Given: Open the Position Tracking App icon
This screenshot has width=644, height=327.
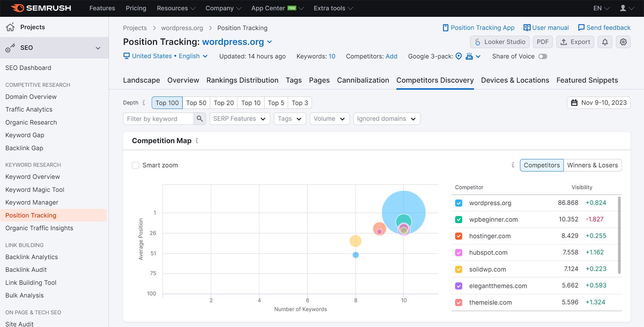Looking at the screenshot, I should [x=446, y=28].
